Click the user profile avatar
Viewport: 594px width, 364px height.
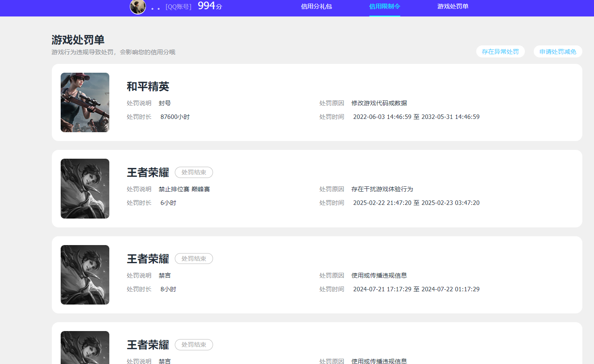pyautogui.click(x=138, y=7)
